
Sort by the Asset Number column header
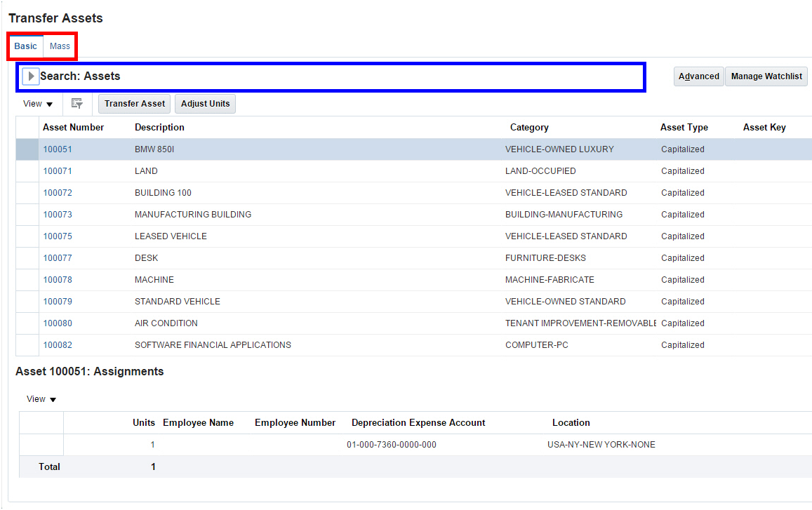[x=73, y=128]
